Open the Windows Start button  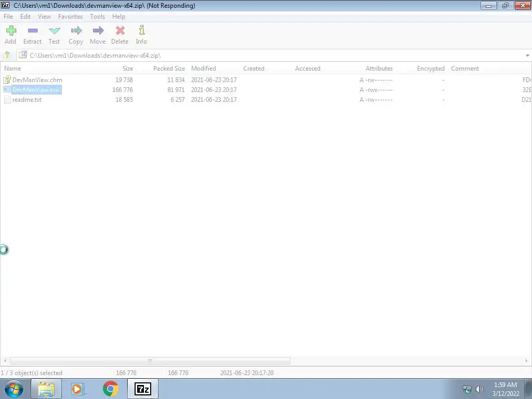14,389
